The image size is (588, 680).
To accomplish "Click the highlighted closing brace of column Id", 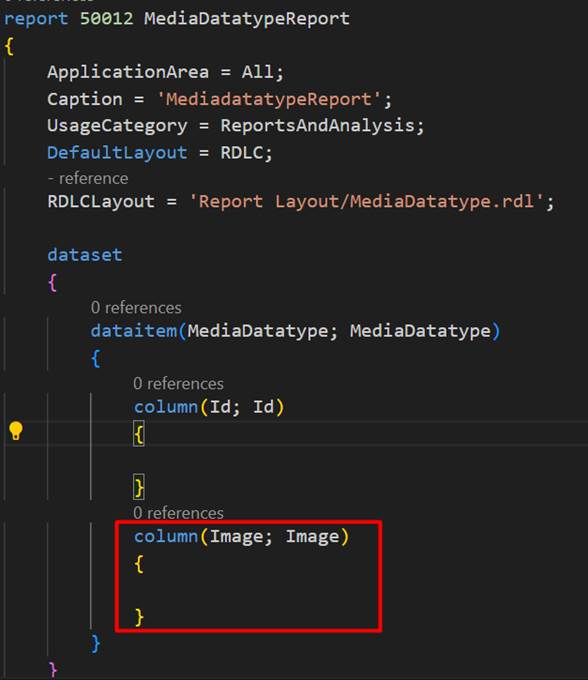I will click(x=139, y=487).
